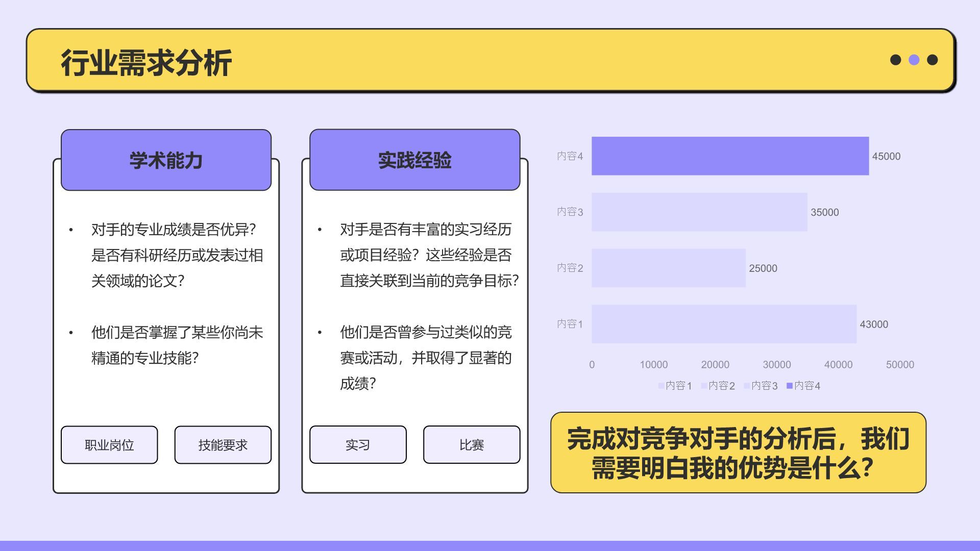Click the paragraph 对手的专业成绩是否优异
This screenshot has width=980, height=551.
click(x=177, y=255)
